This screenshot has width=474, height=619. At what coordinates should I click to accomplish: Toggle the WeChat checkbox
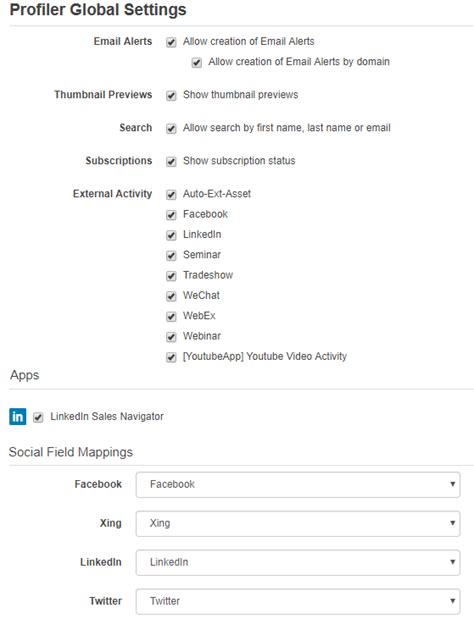[171, 296]
